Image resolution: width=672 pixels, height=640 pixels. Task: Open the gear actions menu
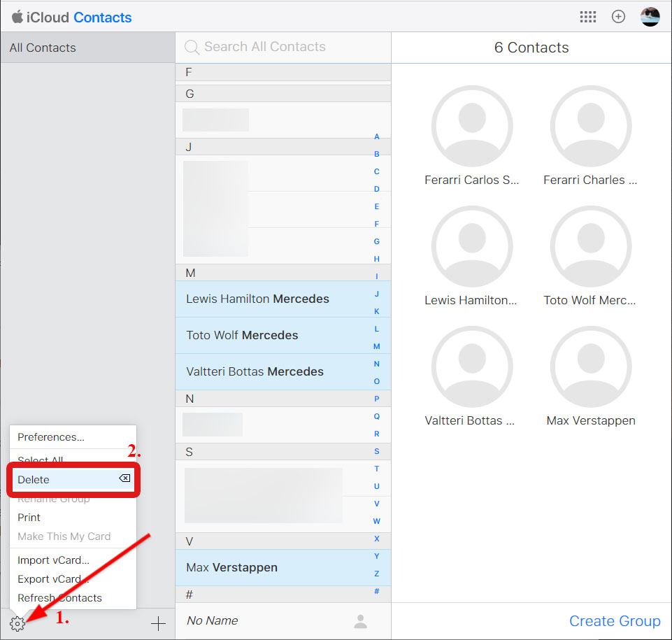pos(17,624)
